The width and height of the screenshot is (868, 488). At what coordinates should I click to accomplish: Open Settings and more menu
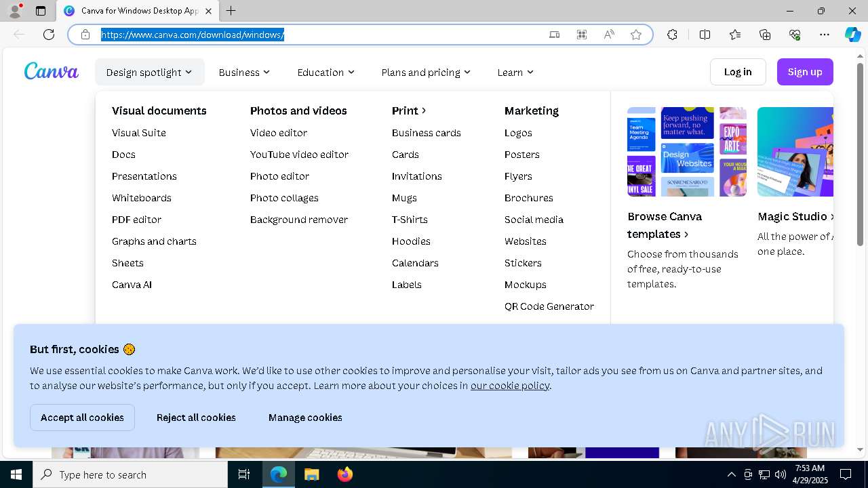tap(825, 35)
